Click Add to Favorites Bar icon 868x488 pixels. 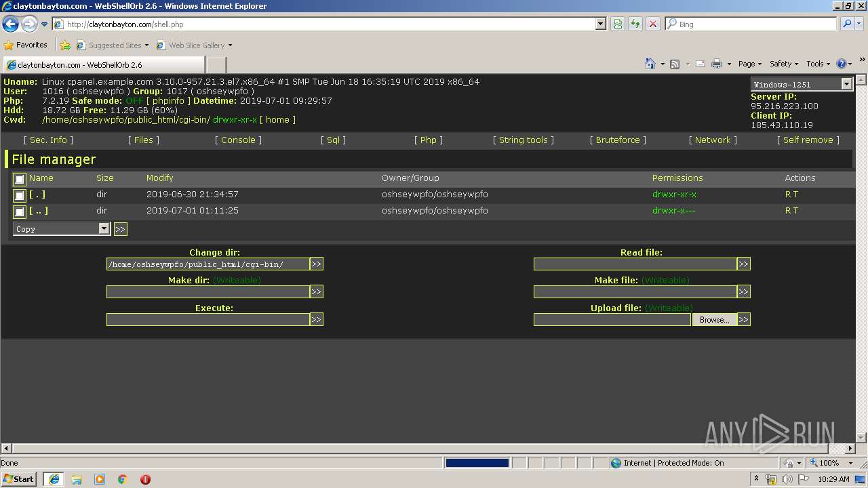click(65, 45)
